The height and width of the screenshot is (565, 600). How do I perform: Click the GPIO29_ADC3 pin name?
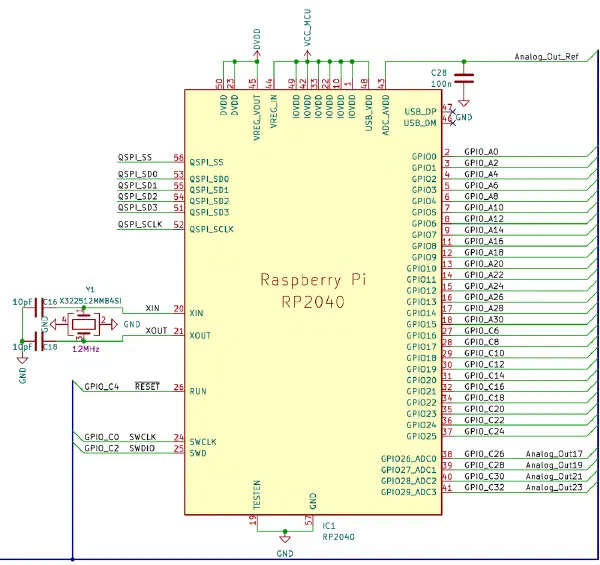pyautogui.click(x=408, y=492)
